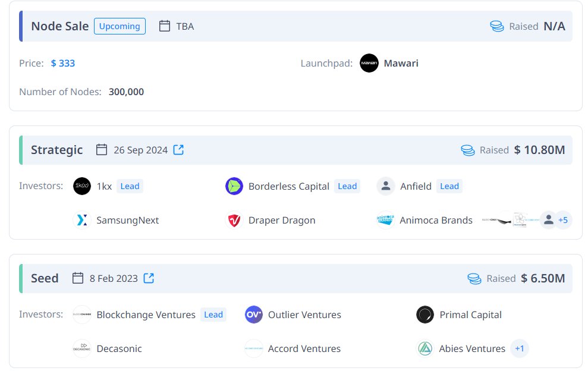Open external link next to 8 Feb 2023
This screenshot has width=588, height=374.
coord(149,278)
